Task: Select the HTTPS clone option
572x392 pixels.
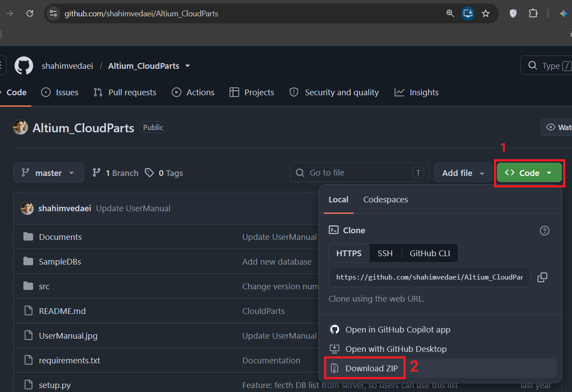Action: [349, 253]
